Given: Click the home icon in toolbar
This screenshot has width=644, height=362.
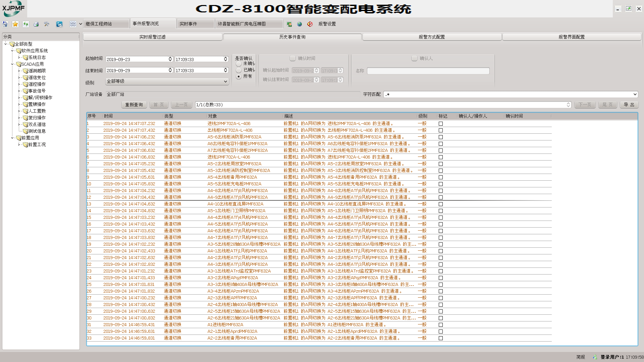Looking at the screenshot, I should 5,24.
